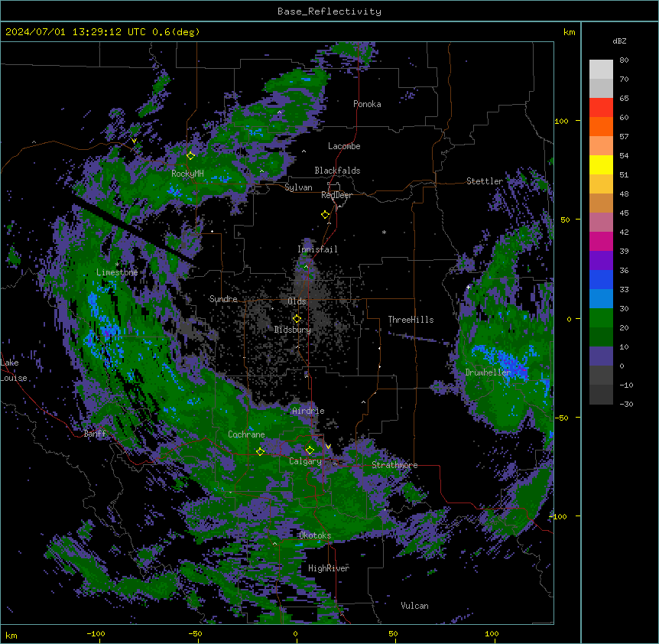Click the dark blue 33-36 dBZ legend swatch

(601, 279)
